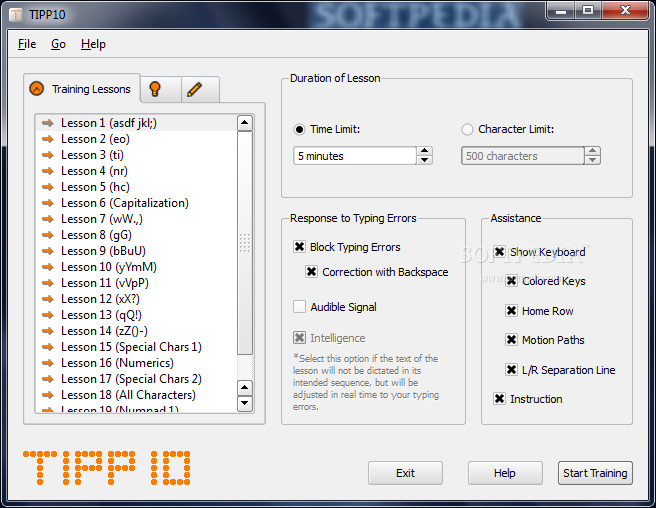Select the Character Limit radio button
This screenshot has width=656, height=508.
(x=467, y=129)
